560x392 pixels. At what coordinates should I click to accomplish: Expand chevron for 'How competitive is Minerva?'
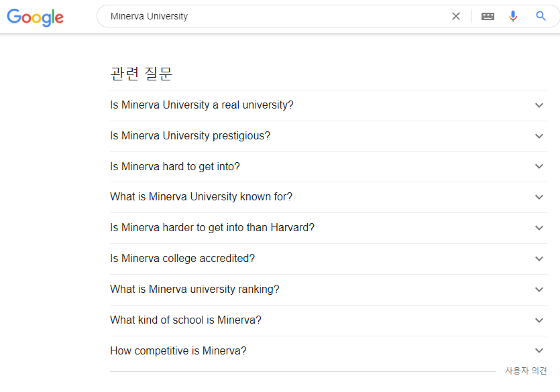point(539,350)
